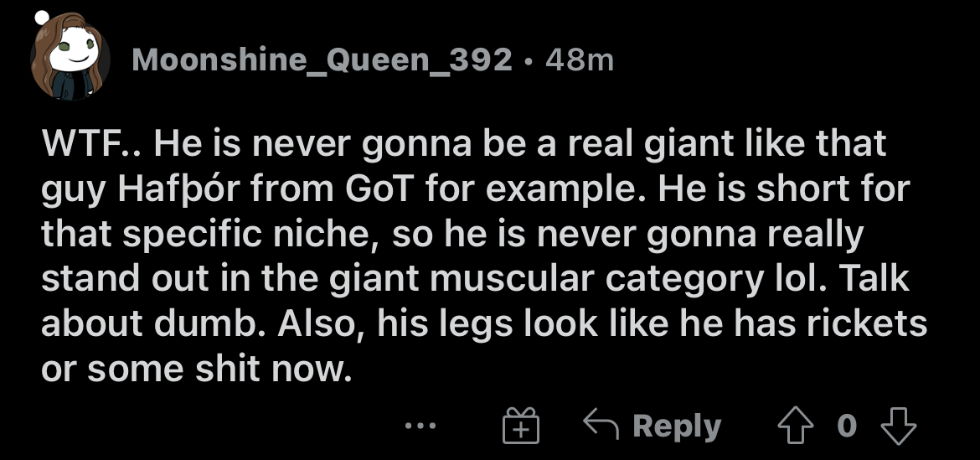Open the Moonshine_Queen_392 user profile link
The image size is (980, 460).
322,60
